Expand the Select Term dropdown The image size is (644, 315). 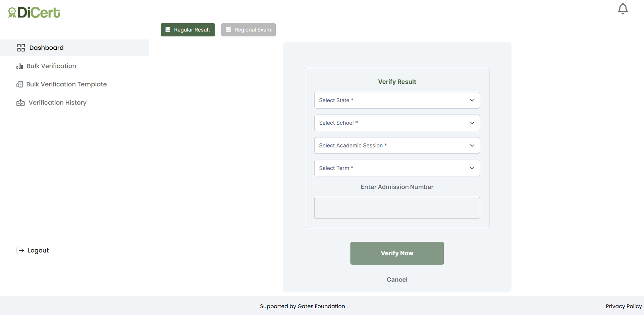point(397,168)
